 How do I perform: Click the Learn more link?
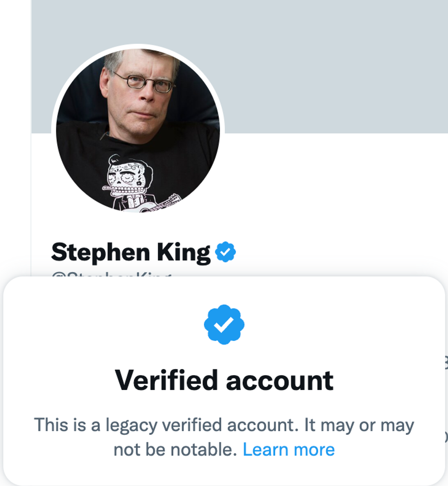[288, 449]
